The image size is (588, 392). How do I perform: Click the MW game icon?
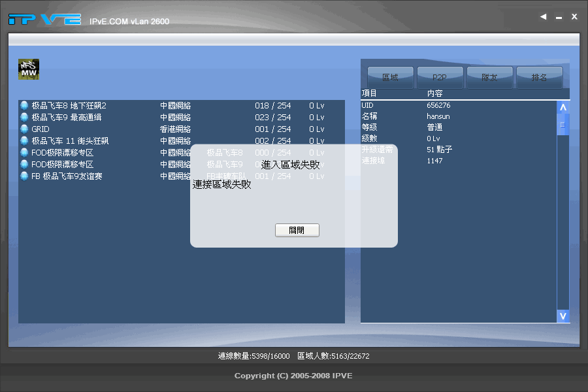tap(28, 69)
